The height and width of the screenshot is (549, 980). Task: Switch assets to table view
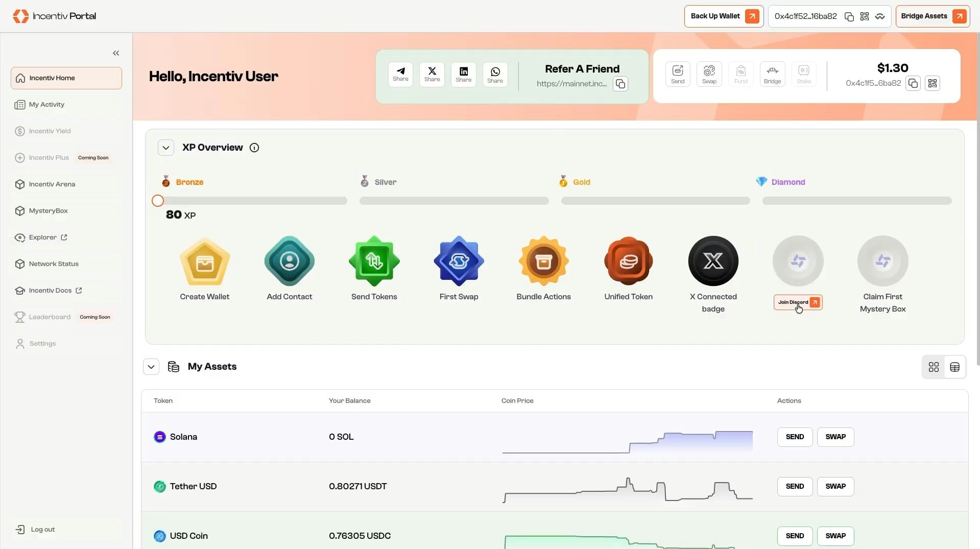954,367
